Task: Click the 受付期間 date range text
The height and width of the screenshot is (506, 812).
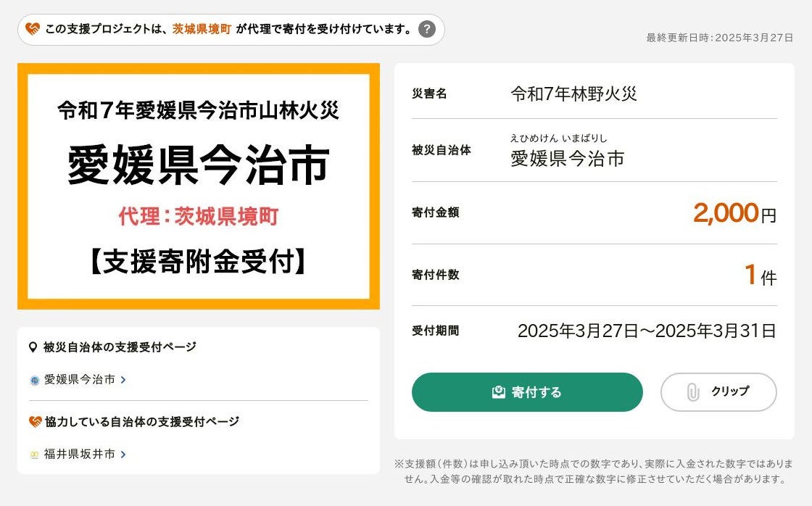Action: [x=647, y=331]
